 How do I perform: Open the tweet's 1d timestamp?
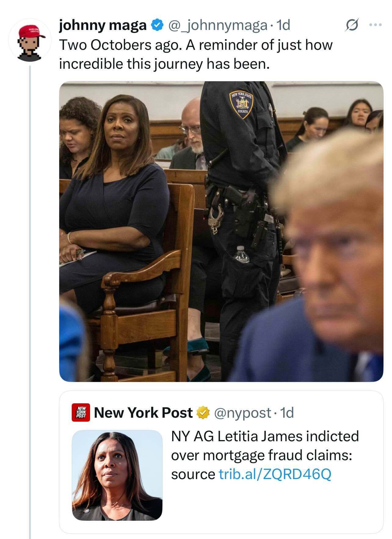point(283,26)
